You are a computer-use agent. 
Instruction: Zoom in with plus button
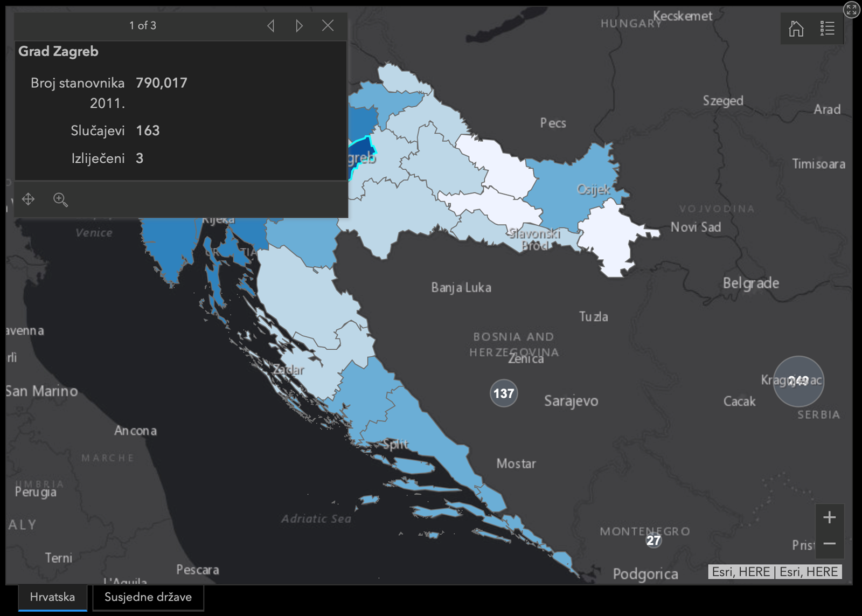[x=830, y=517]
